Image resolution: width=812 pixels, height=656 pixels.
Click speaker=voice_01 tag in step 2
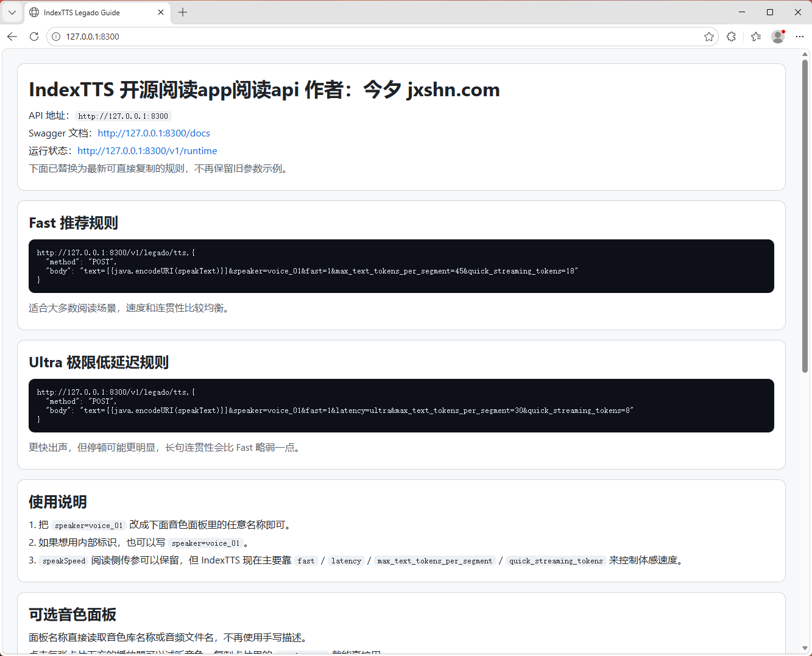coord(206,543)
